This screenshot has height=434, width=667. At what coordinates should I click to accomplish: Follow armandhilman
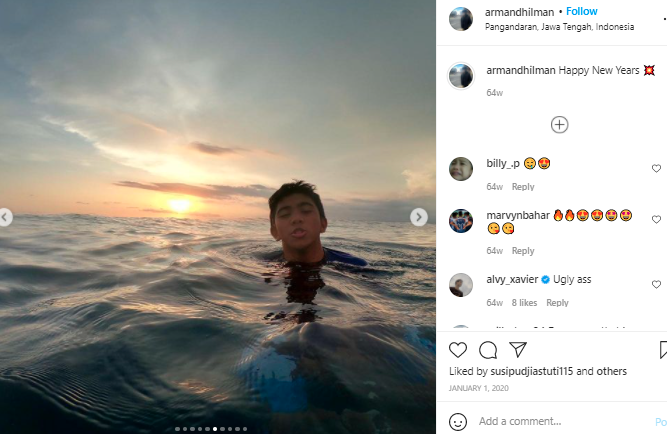tap(582, 12)
